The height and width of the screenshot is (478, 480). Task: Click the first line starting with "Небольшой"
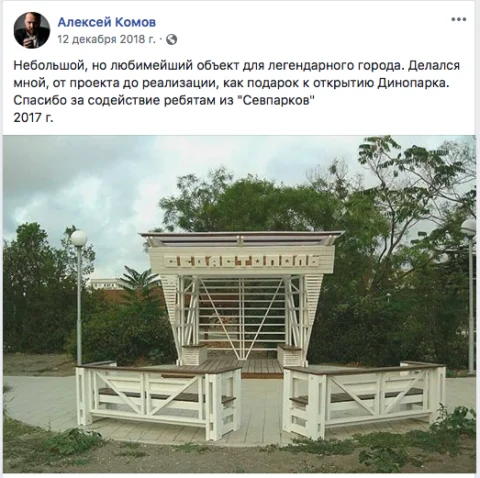tap(237, 66)
